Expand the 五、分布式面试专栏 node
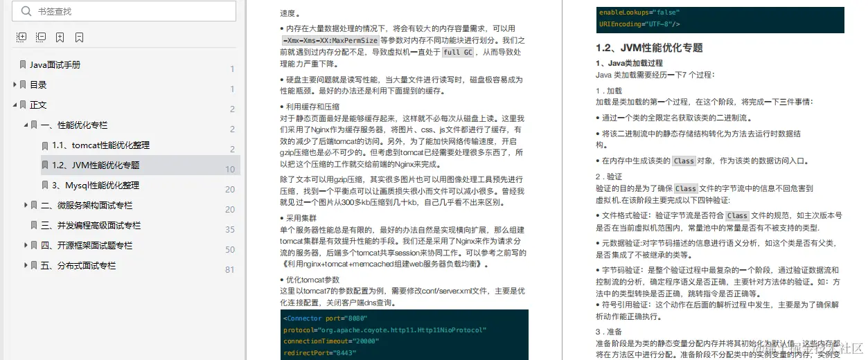868x360 pixels. 26,265
